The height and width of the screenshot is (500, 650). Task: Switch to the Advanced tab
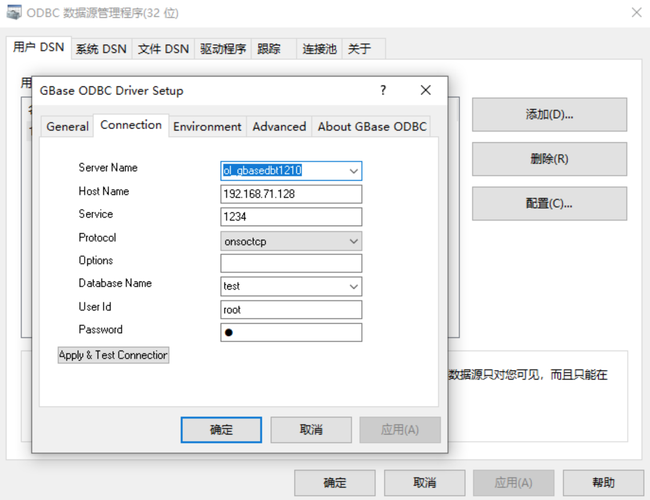279,126
